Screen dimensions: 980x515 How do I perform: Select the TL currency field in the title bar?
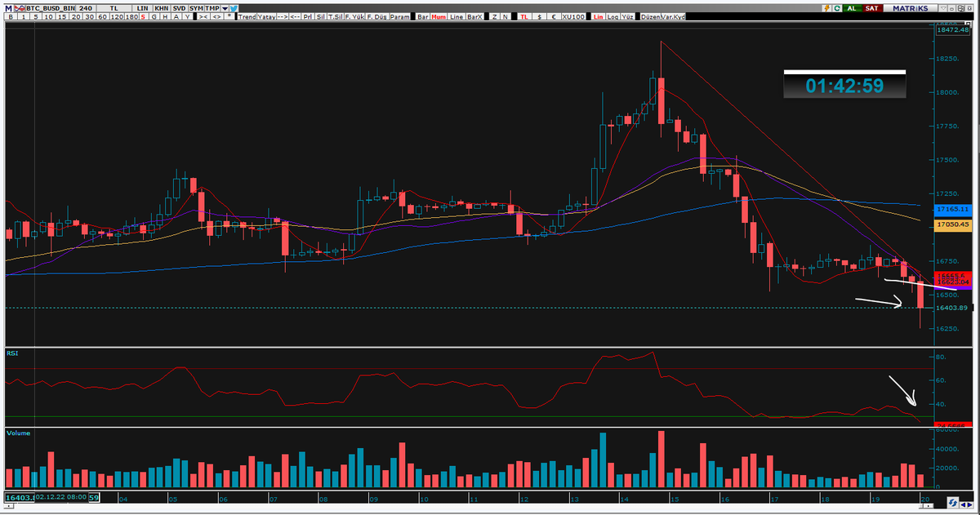pyautogui.click(x=114, y=8)
